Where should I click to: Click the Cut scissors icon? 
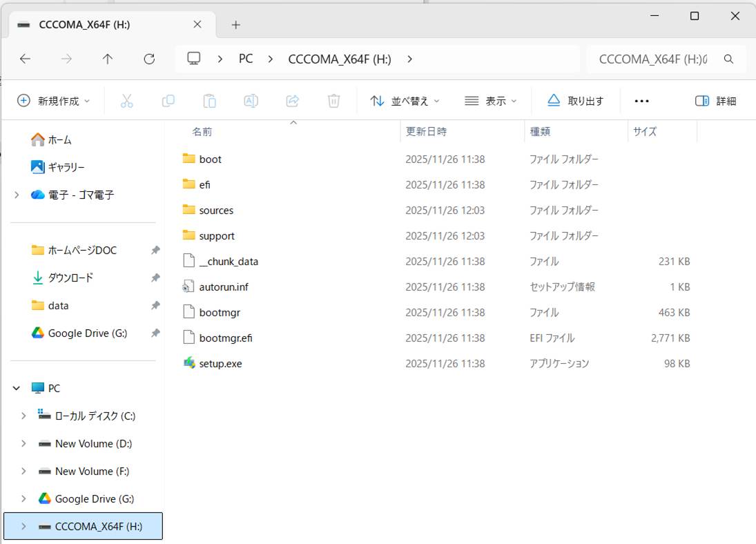point(126,101)
